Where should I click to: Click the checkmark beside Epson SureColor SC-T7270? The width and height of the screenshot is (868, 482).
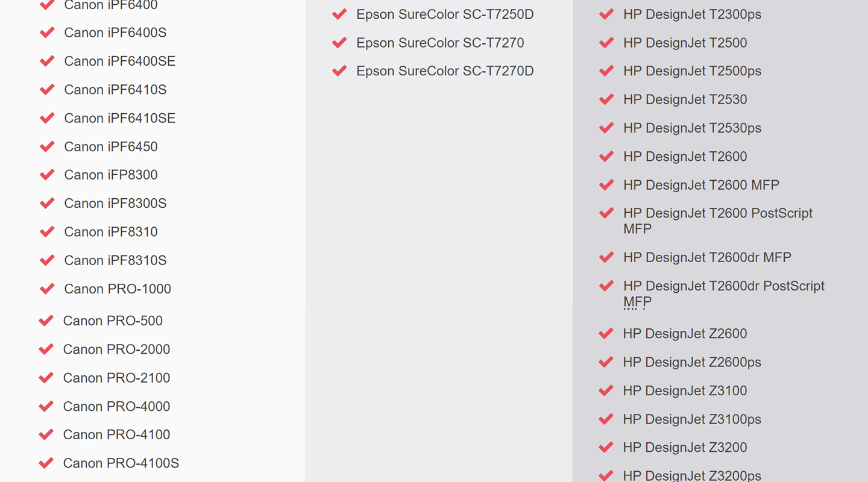pos(339,43)
